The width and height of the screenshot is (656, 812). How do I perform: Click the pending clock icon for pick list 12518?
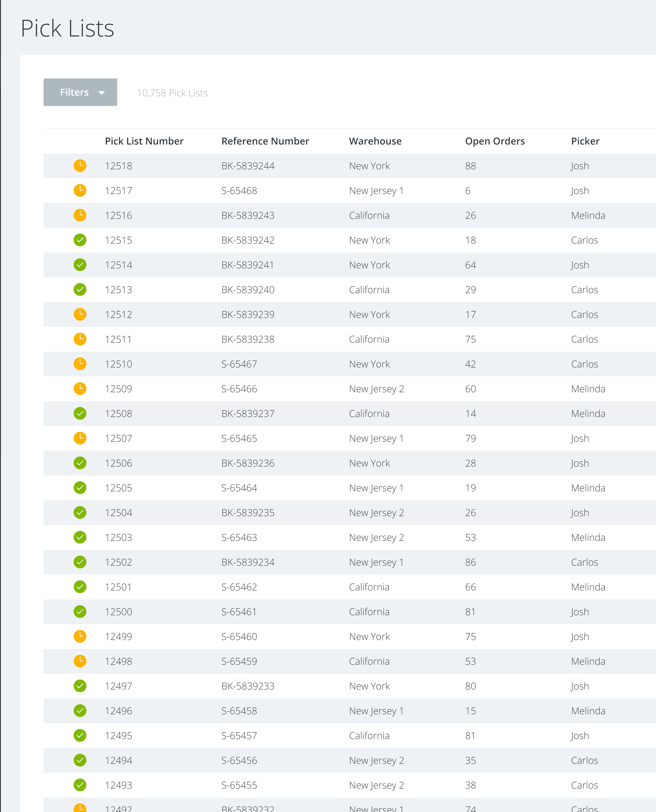(x=80, y=165)
